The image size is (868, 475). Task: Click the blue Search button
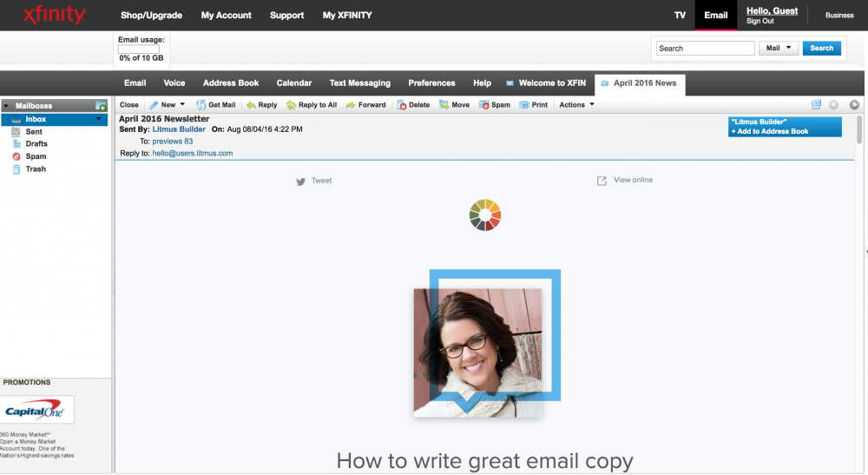click(x=821, y=49)
